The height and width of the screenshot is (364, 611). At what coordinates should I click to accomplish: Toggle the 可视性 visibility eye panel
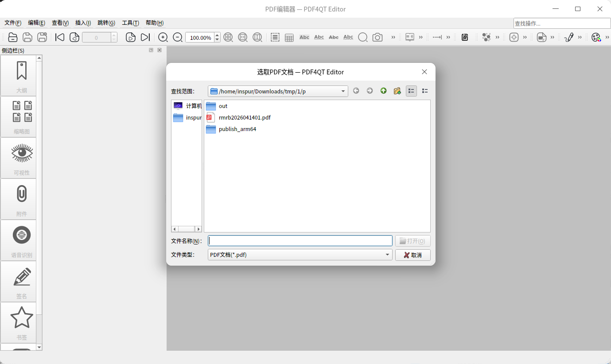(22, 158)
